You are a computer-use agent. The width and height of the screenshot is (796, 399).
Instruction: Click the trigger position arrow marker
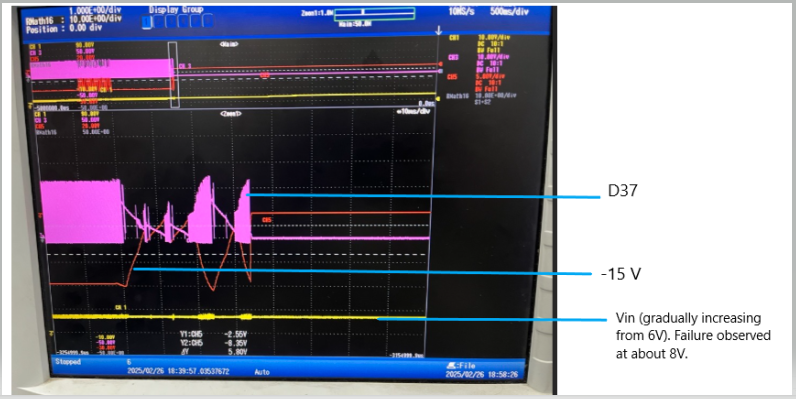[x=439, y=31]
